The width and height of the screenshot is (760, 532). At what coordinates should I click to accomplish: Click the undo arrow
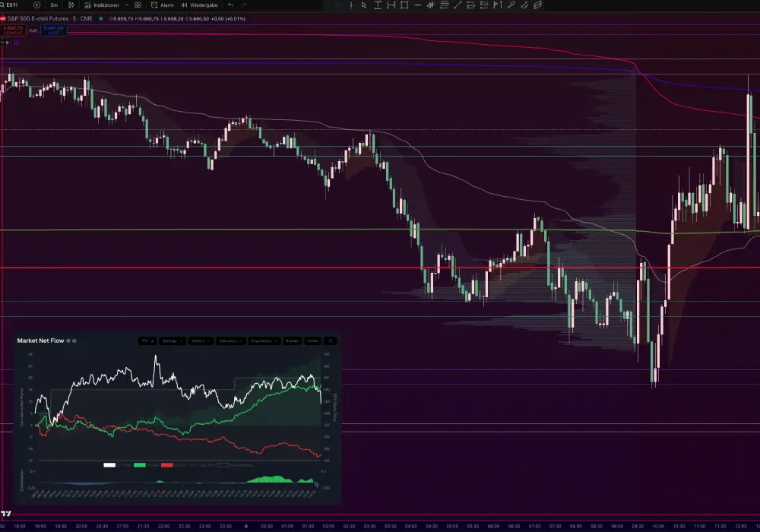coord(231,5)
